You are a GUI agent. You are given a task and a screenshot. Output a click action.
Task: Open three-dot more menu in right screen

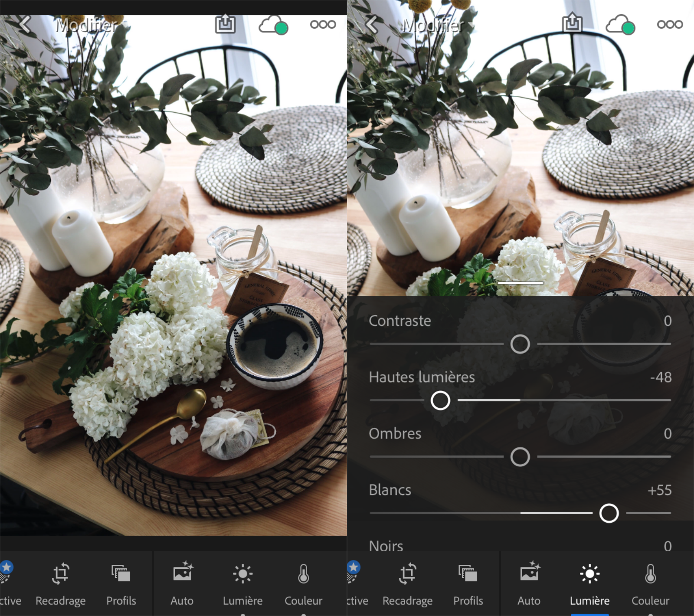point(670,25)
